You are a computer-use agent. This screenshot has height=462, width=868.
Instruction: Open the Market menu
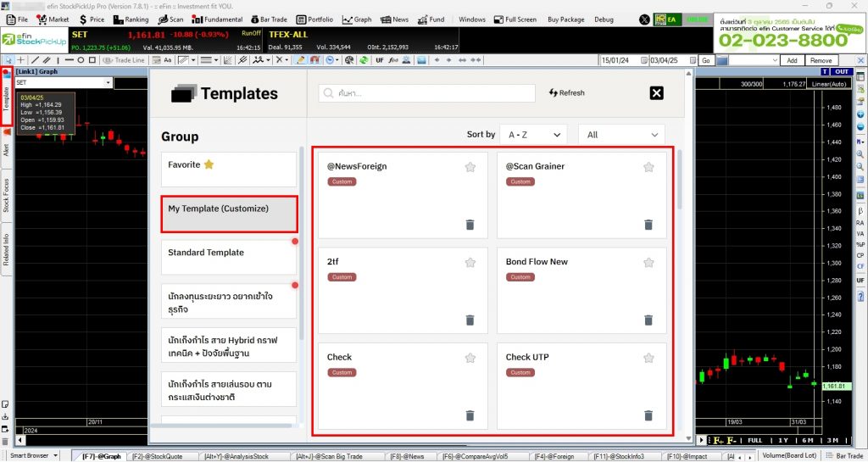coord(53,19)
